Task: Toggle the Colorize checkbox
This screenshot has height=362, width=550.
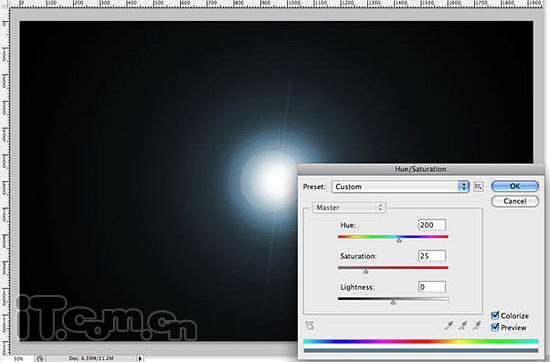Action: [x=495, y=315]
